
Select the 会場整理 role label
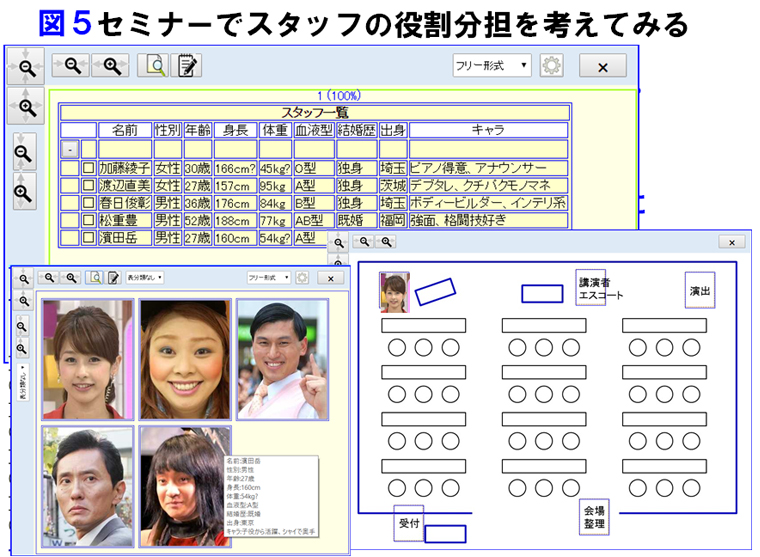point(594,517)
